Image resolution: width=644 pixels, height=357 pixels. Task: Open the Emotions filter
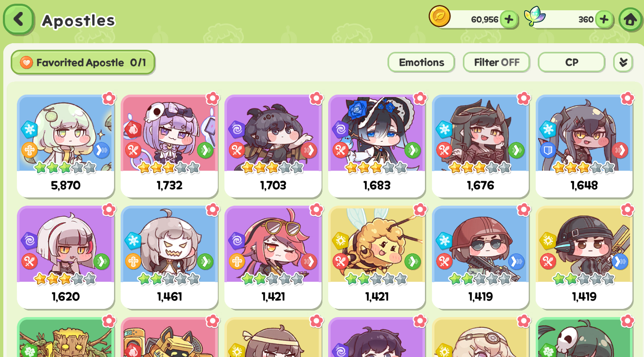[421, 63]
